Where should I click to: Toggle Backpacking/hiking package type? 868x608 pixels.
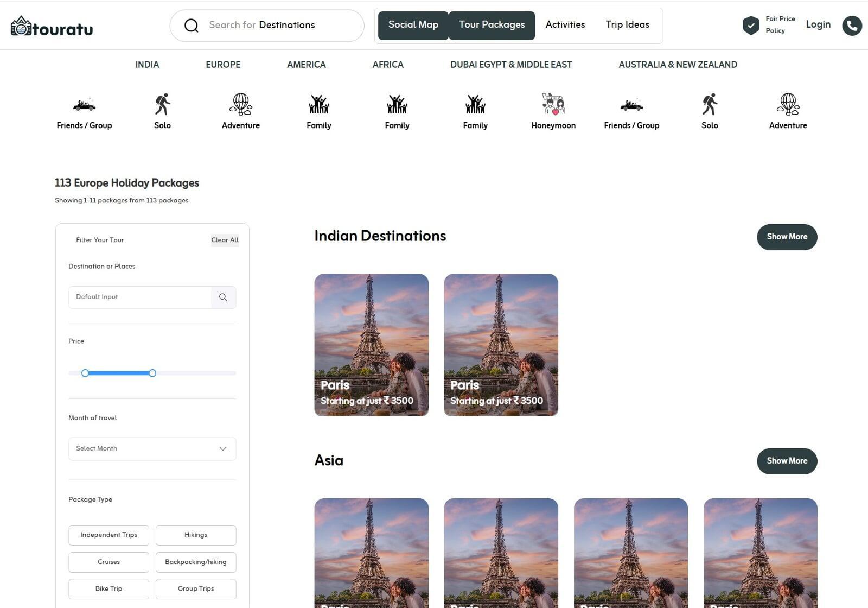[196, 562]
